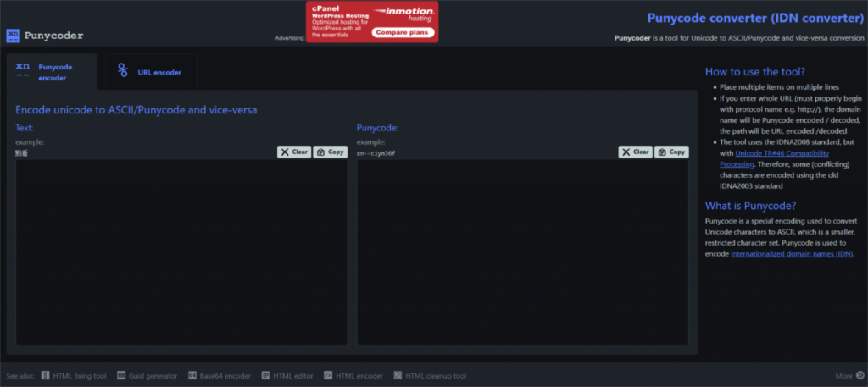Clear the Text input box
This screenshot has width=868, height=387.
click(x=294, y=152)
